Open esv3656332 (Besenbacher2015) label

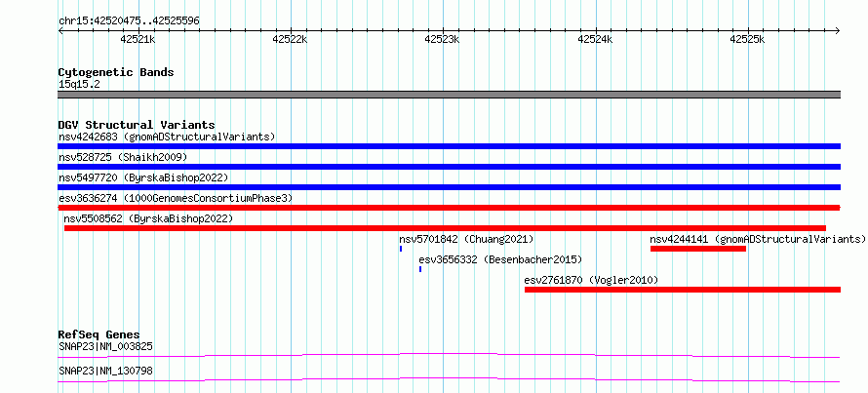click(x=500, y=259)
